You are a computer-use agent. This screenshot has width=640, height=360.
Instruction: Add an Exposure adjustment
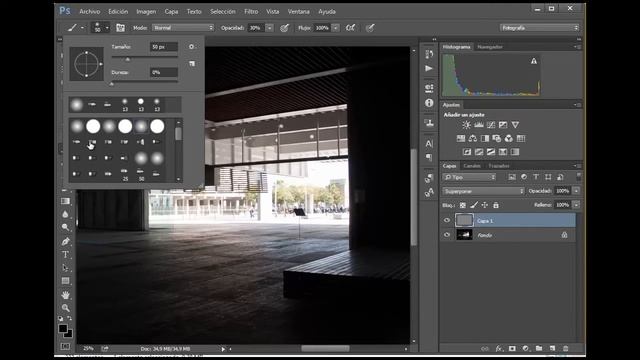[x=503, y=125]
